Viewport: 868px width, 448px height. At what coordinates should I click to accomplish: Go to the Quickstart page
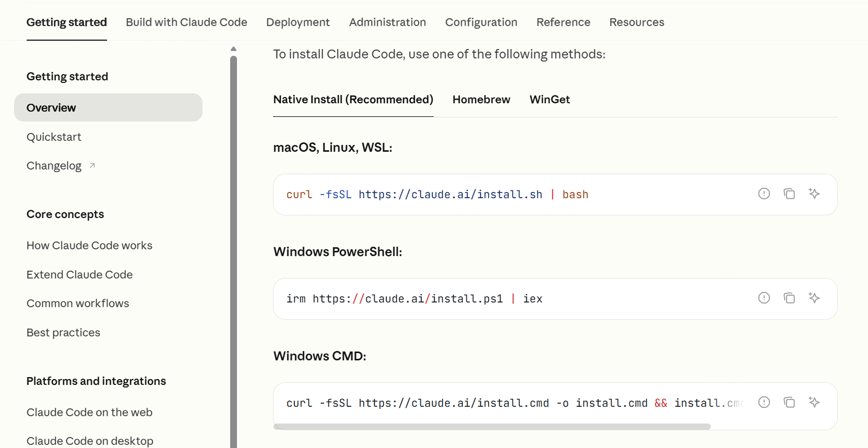click(x=54, y=137)
